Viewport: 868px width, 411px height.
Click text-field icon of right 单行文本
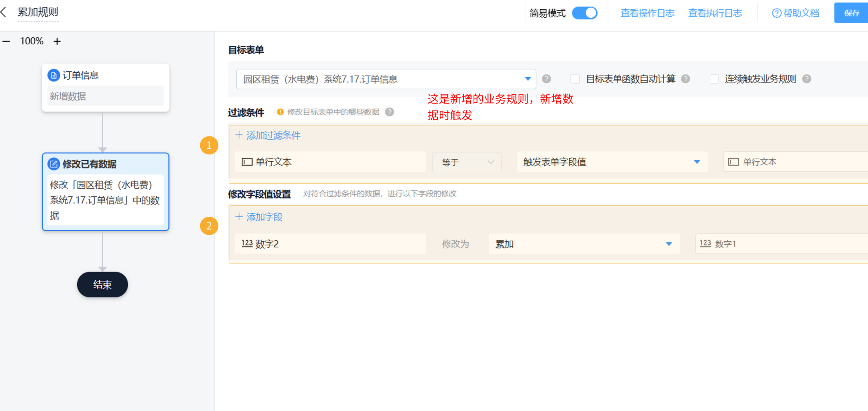click(x=734, y=162)
